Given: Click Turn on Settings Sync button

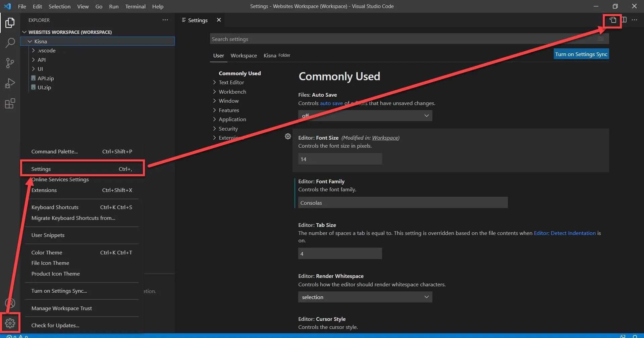Looking at the screenshot, I should pyautogui.click(x=581, y=54).
